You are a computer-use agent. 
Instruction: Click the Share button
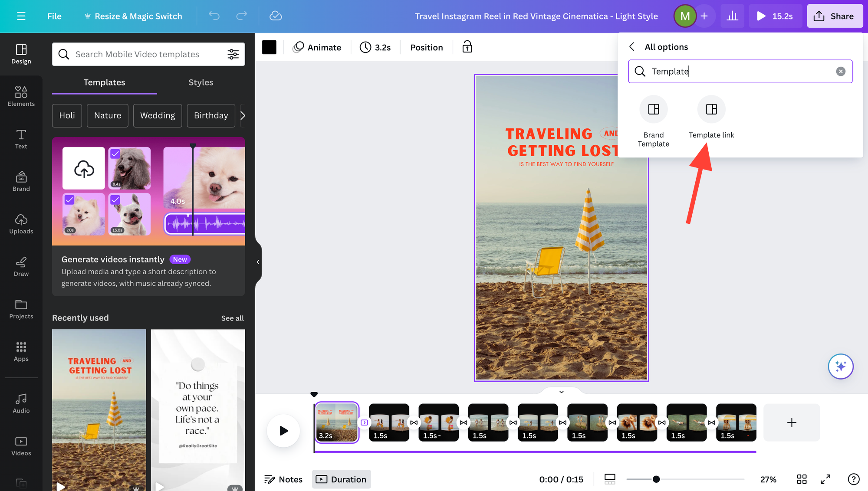[834, 16]
